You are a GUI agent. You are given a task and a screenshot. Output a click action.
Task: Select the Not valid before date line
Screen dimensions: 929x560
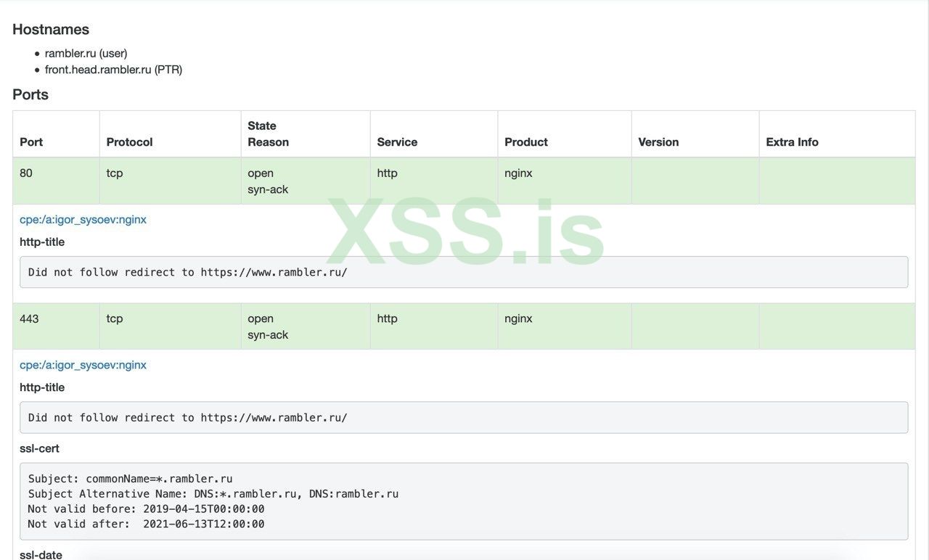point(146,509)
